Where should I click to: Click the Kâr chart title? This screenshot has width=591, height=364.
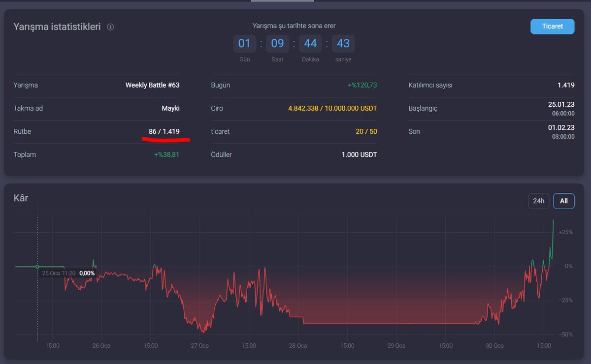coord(21,198)
